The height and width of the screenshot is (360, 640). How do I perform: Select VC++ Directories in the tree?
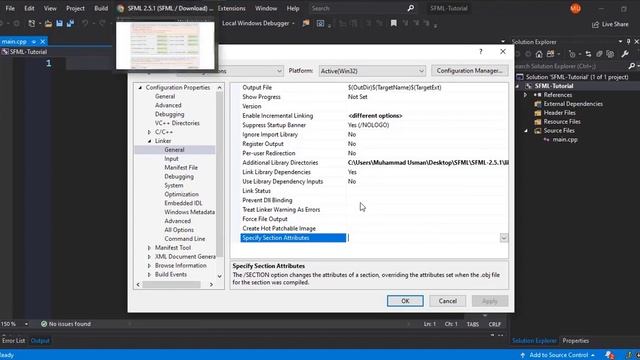pos(177,123)
